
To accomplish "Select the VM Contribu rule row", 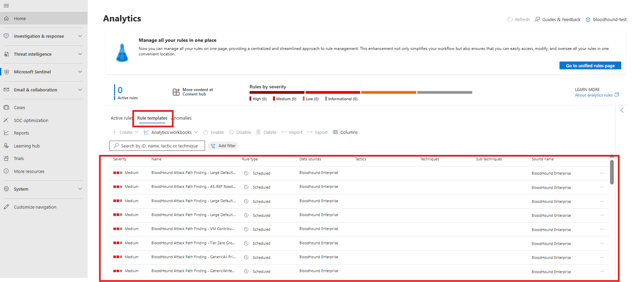I will click(359, 229).
